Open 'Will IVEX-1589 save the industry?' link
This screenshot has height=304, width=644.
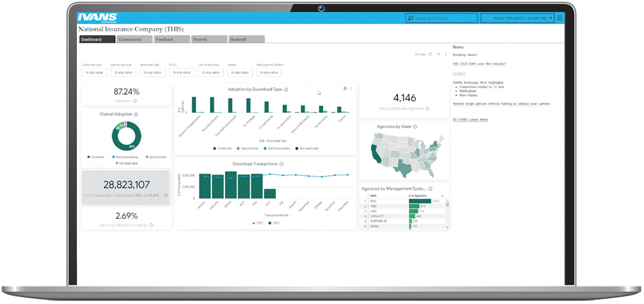coord(479,64)
